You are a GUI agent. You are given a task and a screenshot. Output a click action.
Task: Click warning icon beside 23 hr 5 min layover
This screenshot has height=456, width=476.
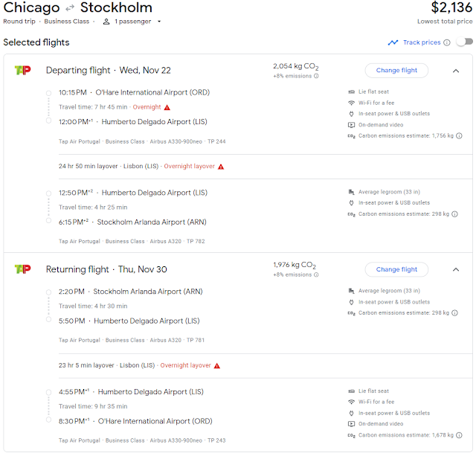pos(217,366)
